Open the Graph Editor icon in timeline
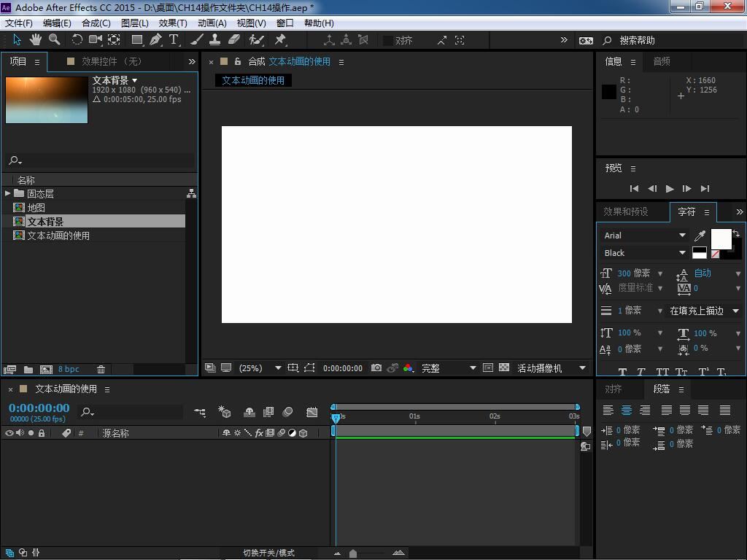The image size is (747, 560). [312, 412]
